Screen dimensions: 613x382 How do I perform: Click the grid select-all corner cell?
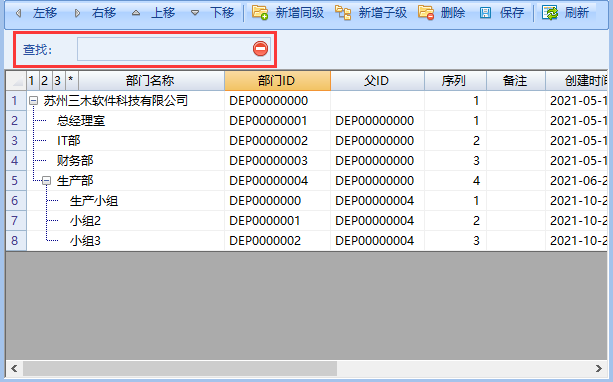click(16, 81)
